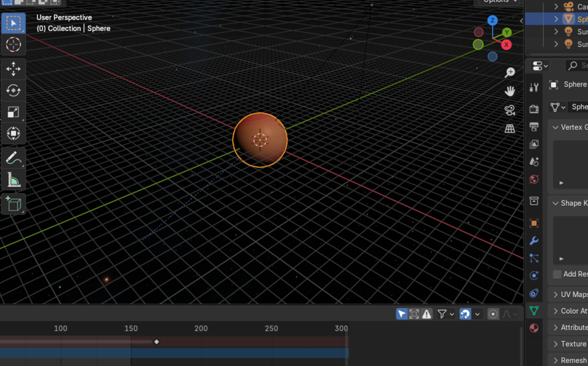
Task: Toggle snapping magnet in timeline header
Action: tap(465, 314)
